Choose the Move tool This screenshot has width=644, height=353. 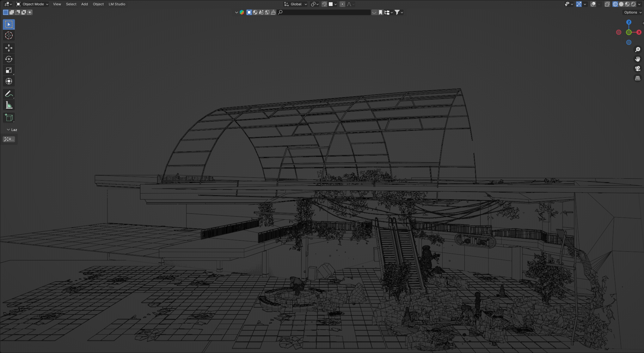9,48
